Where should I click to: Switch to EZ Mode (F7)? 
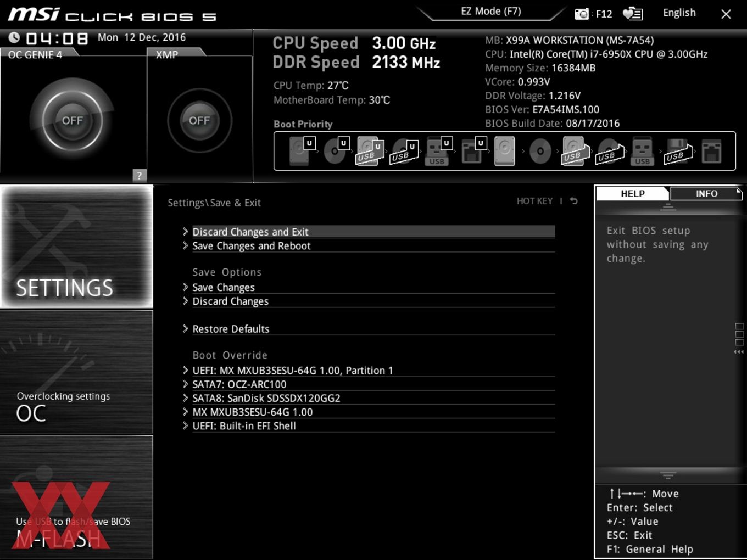pos(491,12)
